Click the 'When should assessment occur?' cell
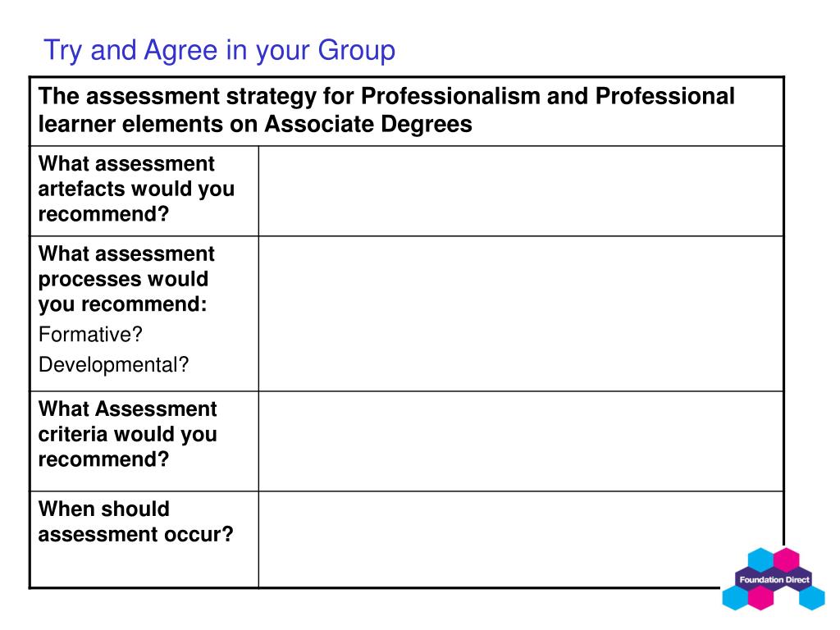 coord(144,539)
